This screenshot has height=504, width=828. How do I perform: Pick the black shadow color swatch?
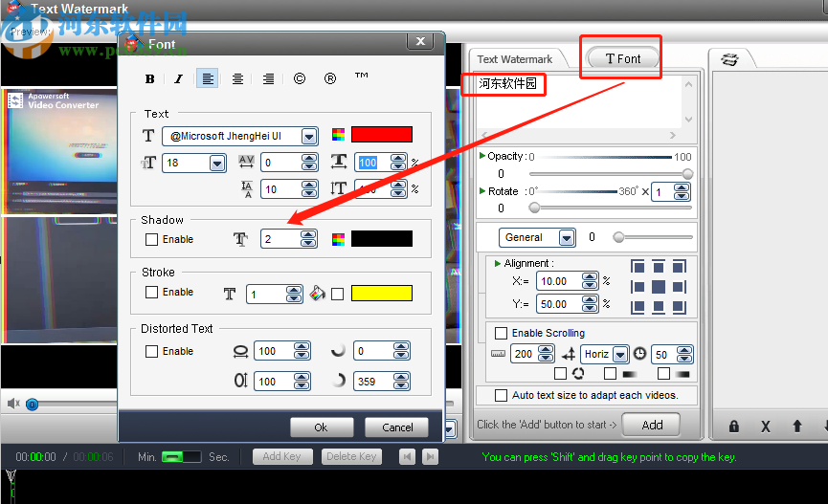click(x=382, y=239)
